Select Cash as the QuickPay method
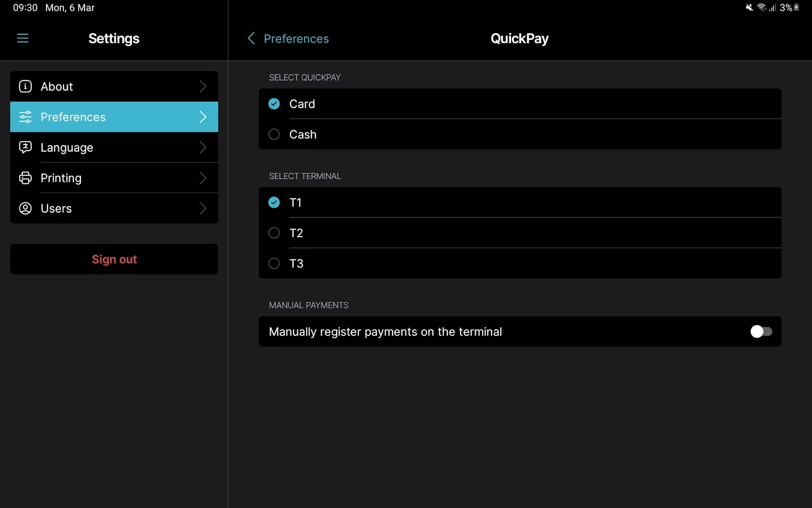 pyautogui.click(x=274, y=134)
